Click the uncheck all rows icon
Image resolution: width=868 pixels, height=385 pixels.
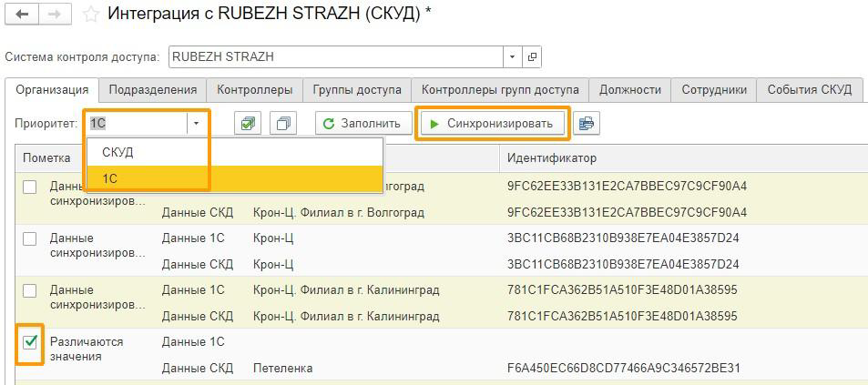click(284, 124)
